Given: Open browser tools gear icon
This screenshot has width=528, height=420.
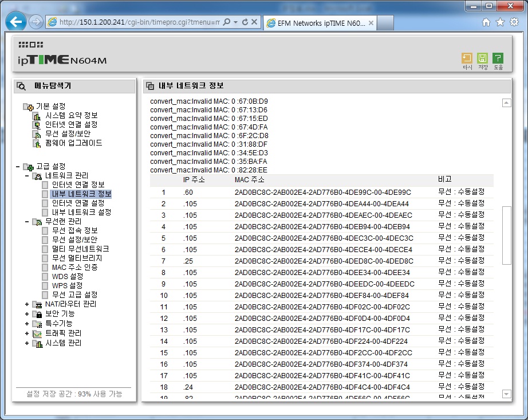Looking at the screenshot, I should pyautogui.click(x=514, y=22).
